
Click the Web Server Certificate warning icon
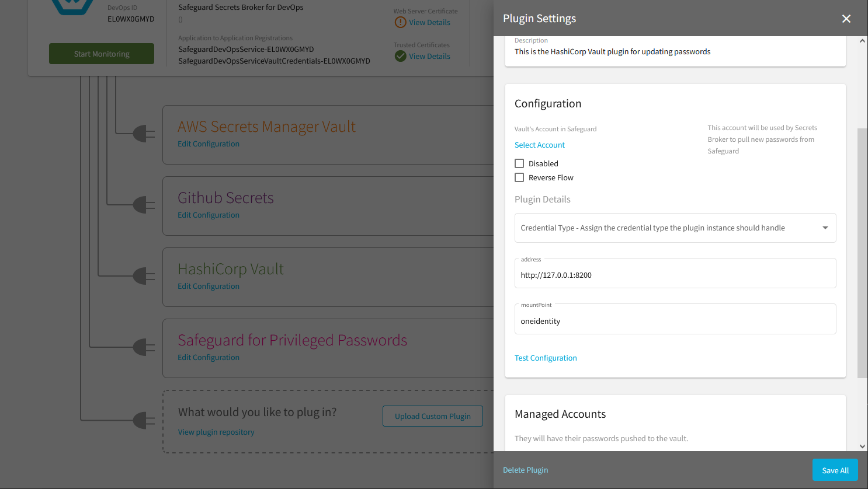tap(400, 22)
